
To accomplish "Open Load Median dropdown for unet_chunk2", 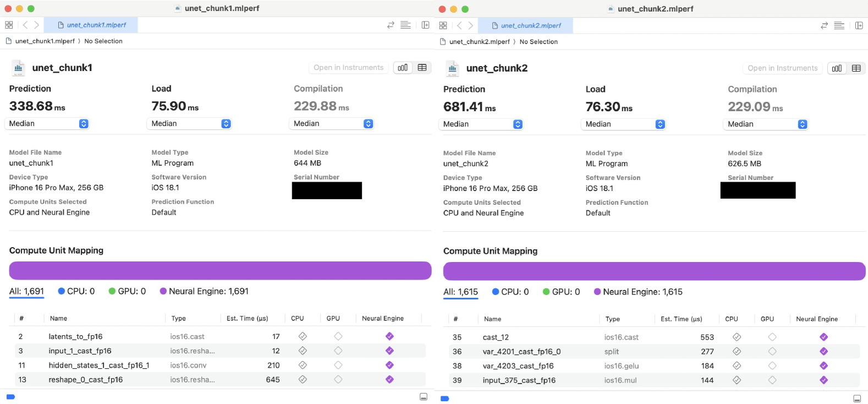I will 623,124.
